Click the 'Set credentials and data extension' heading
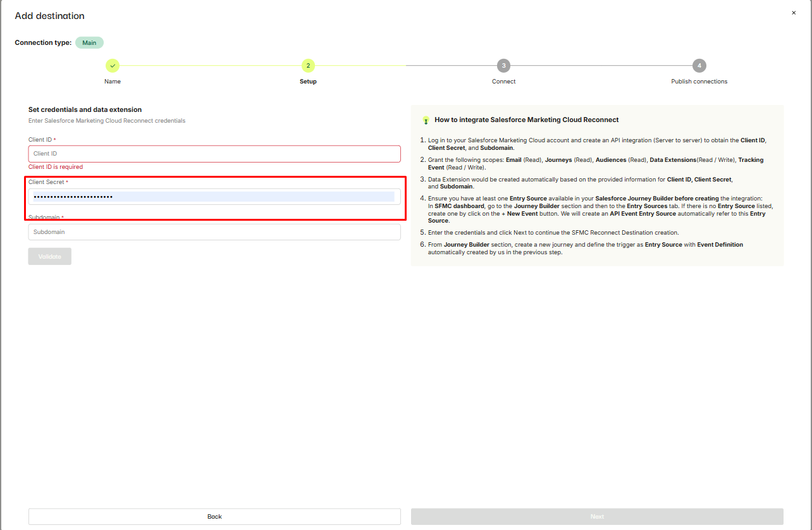The width and height of the screenshot is (812, 530). [85, 109]
